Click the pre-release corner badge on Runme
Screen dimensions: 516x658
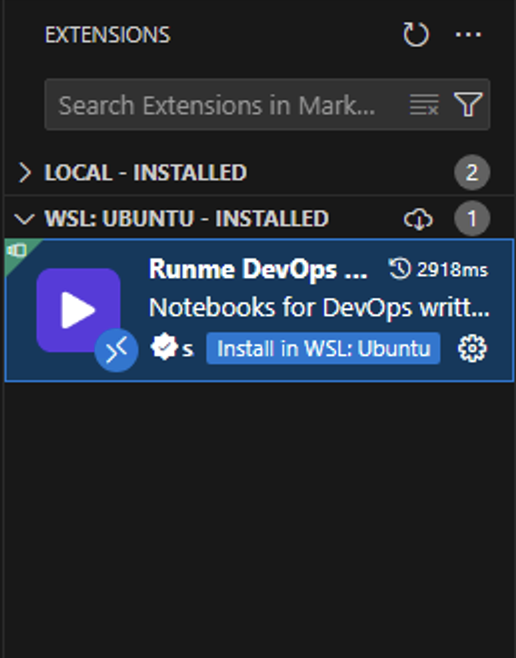(18, 251)
